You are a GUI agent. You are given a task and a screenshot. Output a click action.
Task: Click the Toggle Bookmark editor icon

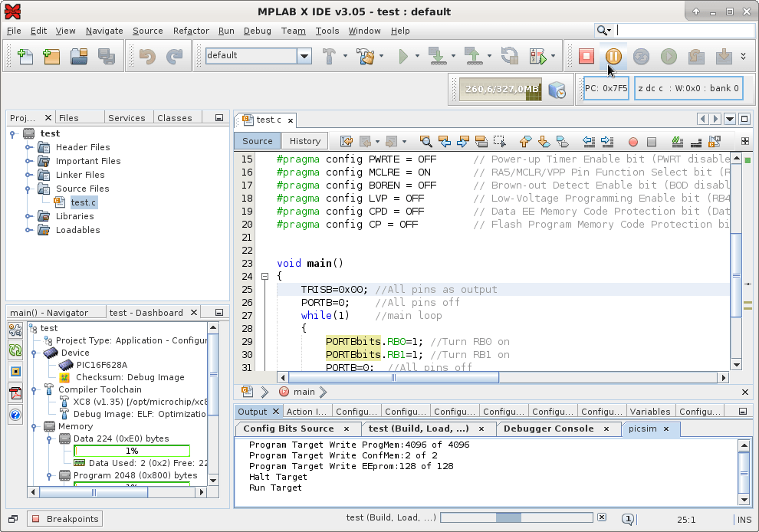[562, 141]
